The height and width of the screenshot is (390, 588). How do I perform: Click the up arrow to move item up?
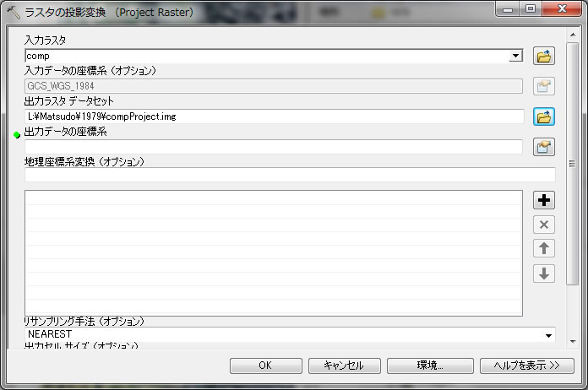click(x=544, y=248)
